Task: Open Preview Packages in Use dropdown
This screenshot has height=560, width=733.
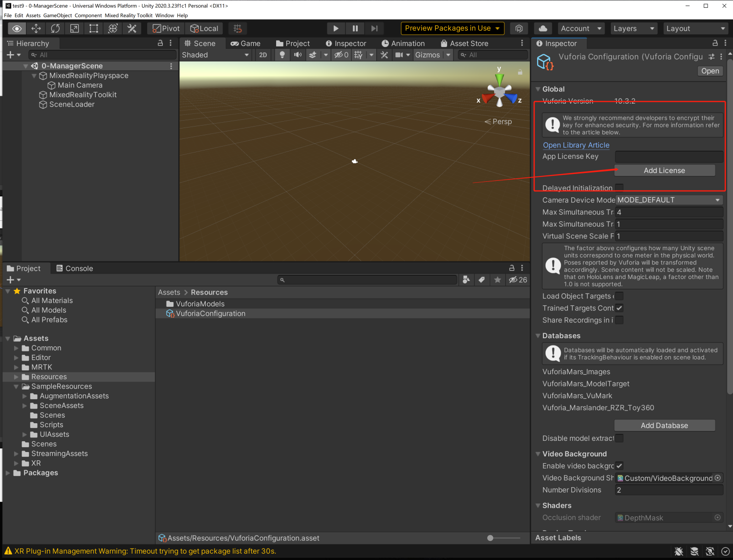Action: [x=453, y=28]
